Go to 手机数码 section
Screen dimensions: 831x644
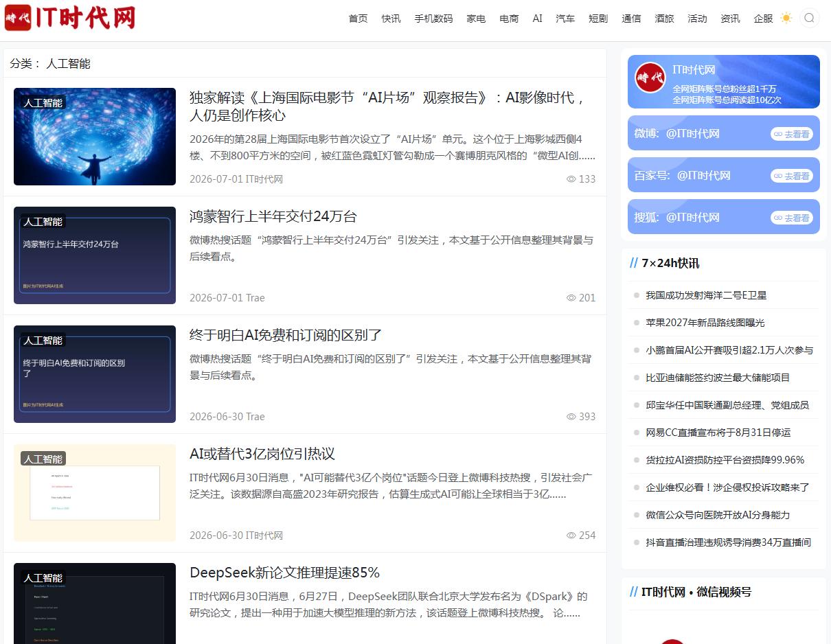pyautogui.click(x=433, y=19)
